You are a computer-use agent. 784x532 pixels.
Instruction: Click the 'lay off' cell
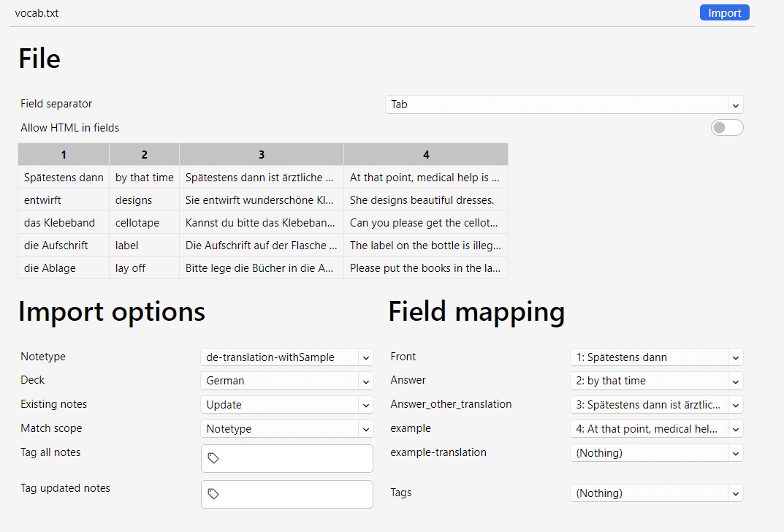[x=144, y=268]
